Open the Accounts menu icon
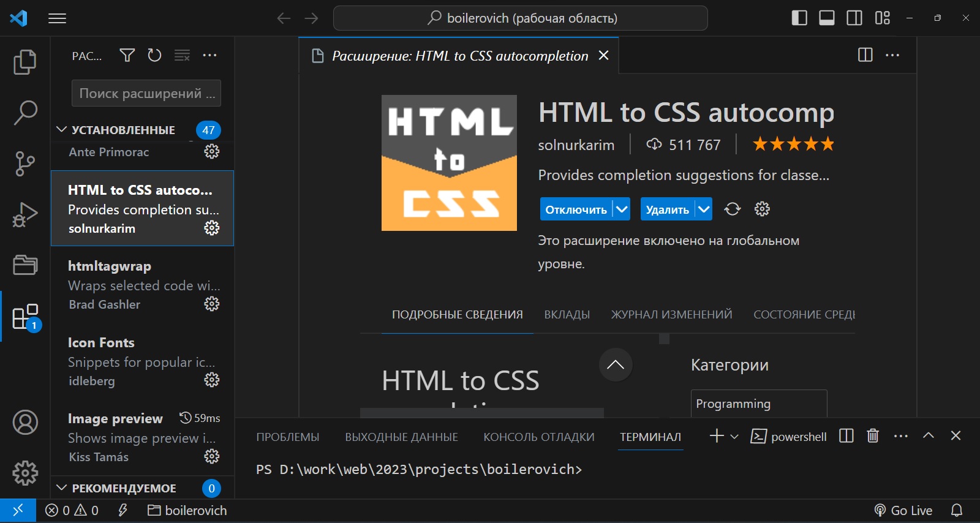This screenshot has height=523, width=980. [25, 423]
